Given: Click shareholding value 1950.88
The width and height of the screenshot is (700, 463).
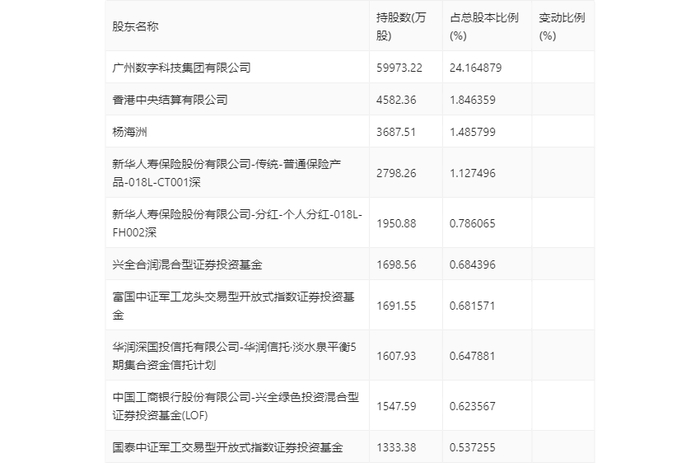Looking at the screenshot, I should point(396,223).
